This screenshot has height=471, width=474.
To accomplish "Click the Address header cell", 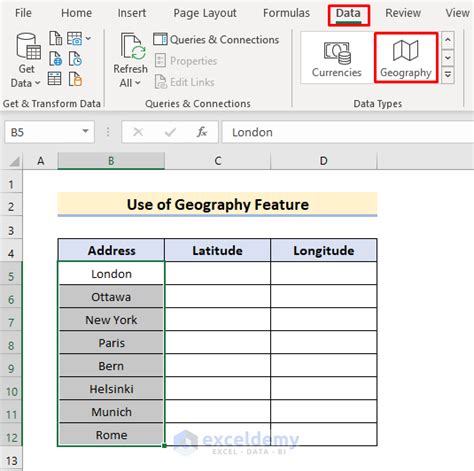I will coord(111,250).
